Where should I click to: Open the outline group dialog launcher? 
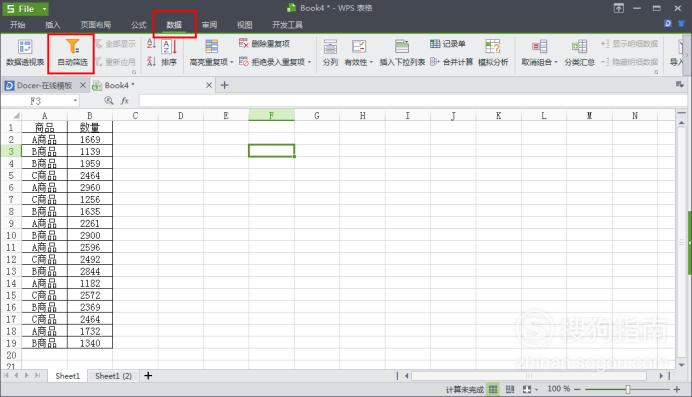(656, 71)
